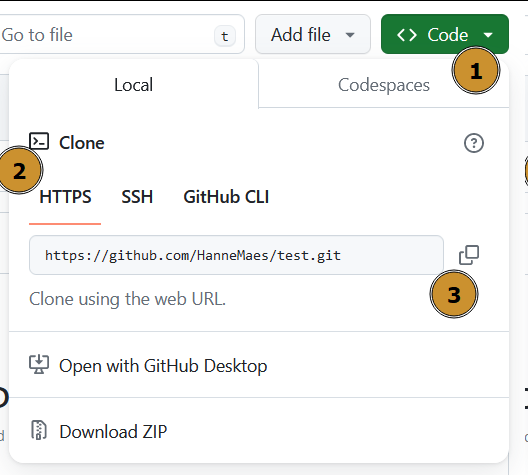Viewport: 528px width, 475px height.
Task: Select the HTTPS clone tab
Action: point(65,197)
